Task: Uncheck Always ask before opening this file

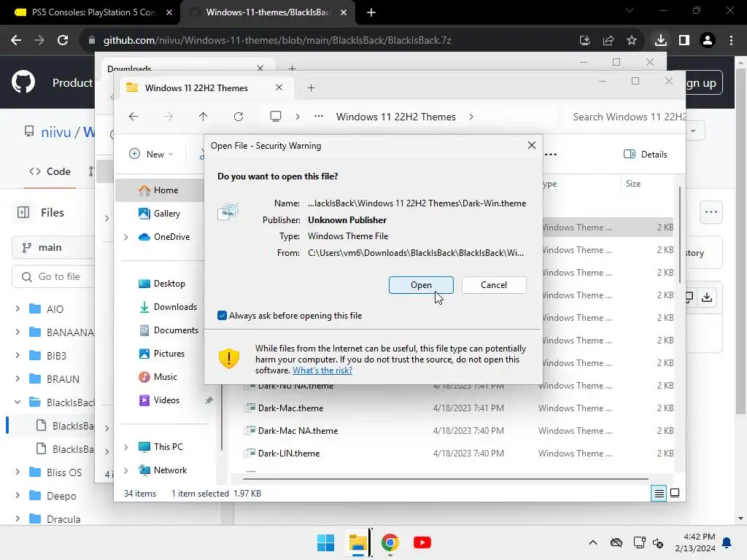Action: point(222,315)
